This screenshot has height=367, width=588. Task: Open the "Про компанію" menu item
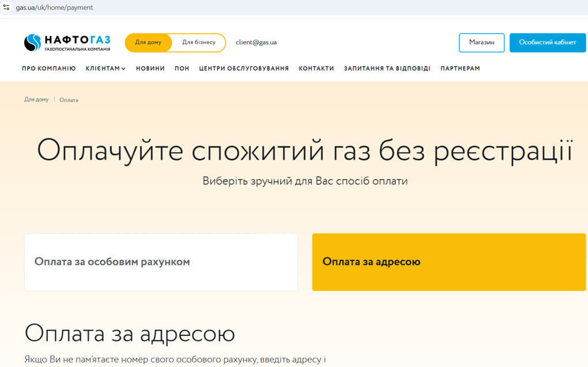click(49, 69)
